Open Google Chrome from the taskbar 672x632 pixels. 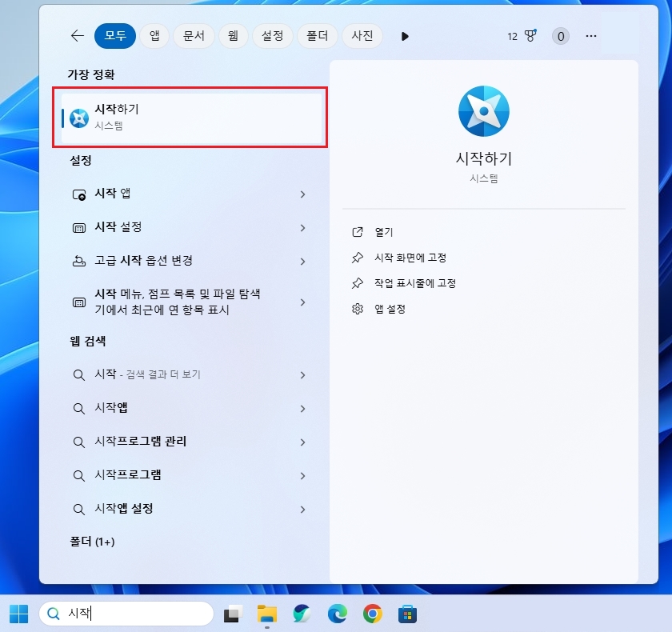pos(373,614)
